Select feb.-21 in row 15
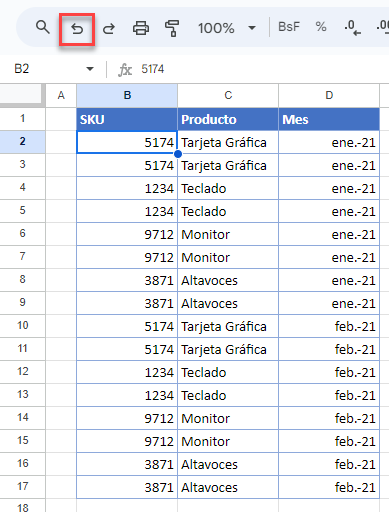Screen dimensions: 389x512 pyautogui.click(x=329, y=441)
